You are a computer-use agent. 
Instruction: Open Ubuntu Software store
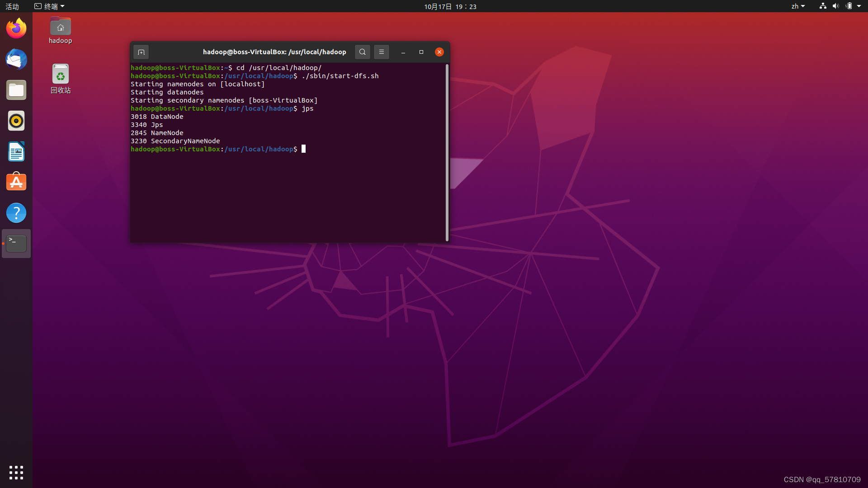pyautogui.click(x=16, y=182)
